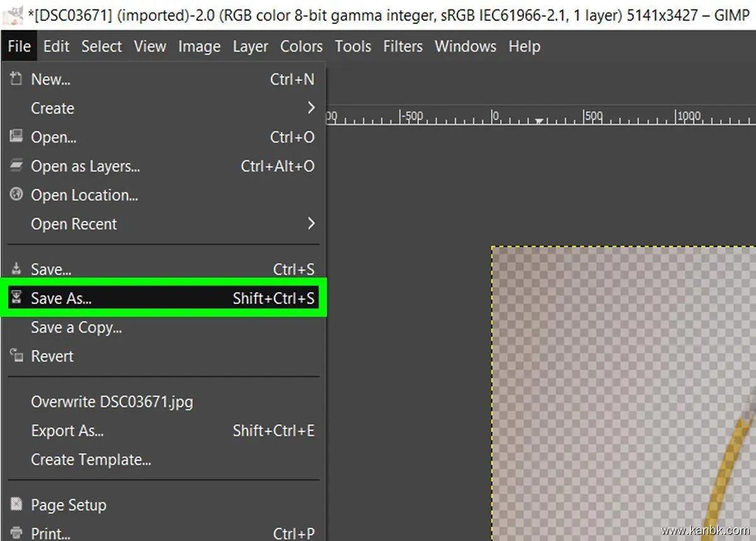
Task: Expand the Create submenu arrow
Action: [311, 108]
